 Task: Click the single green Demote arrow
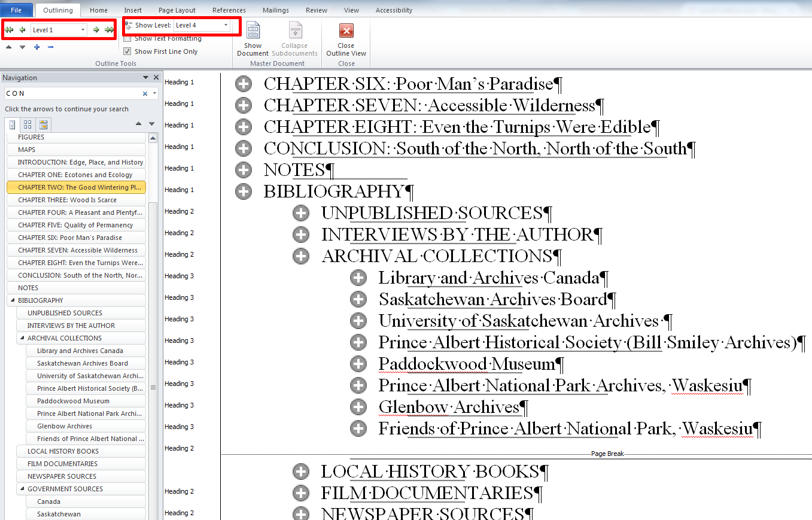click(96, 30)
